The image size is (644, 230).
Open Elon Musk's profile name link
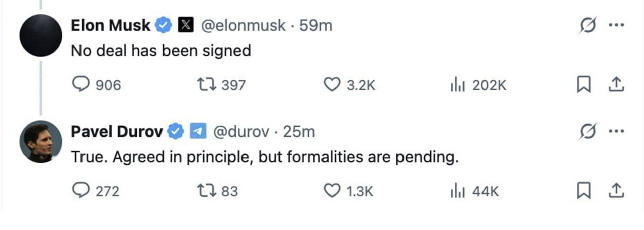coord(111,25)
